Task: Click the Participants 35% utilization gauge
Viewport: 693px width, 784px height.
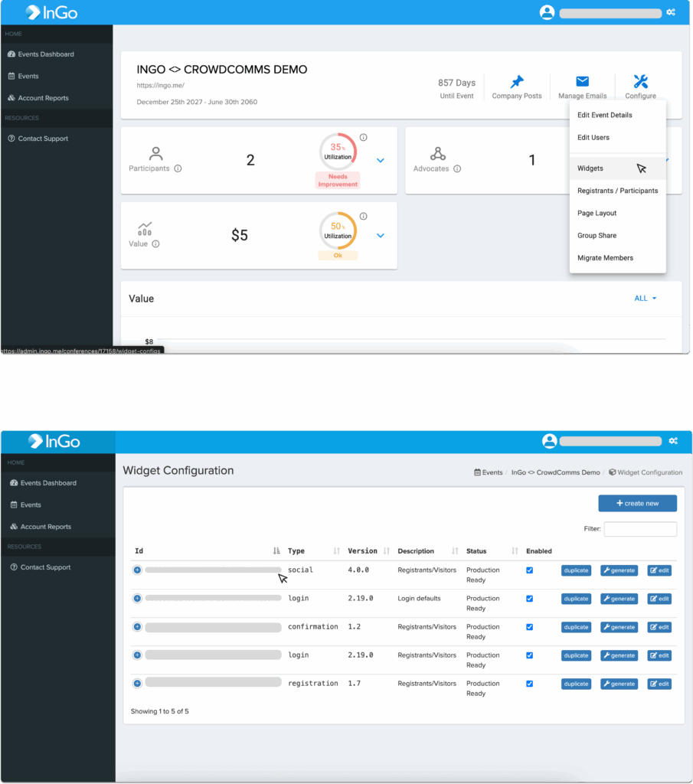Action: [x=338, y=152]
